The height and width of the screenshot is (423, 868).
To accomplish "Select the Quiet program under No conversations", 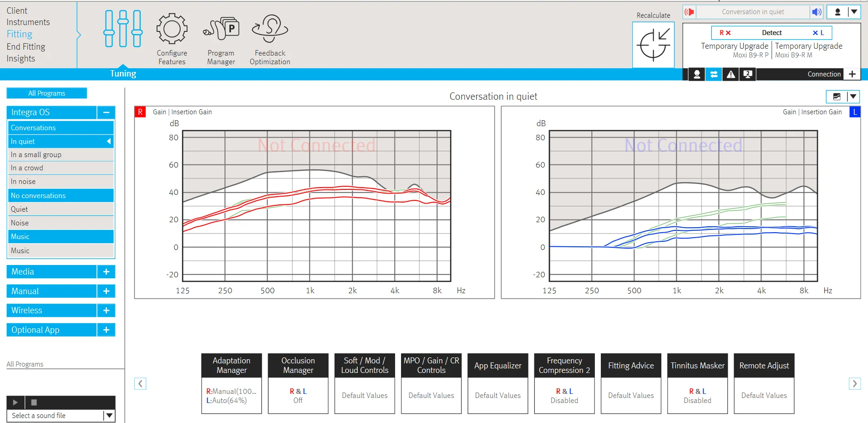I will (61, 209).
